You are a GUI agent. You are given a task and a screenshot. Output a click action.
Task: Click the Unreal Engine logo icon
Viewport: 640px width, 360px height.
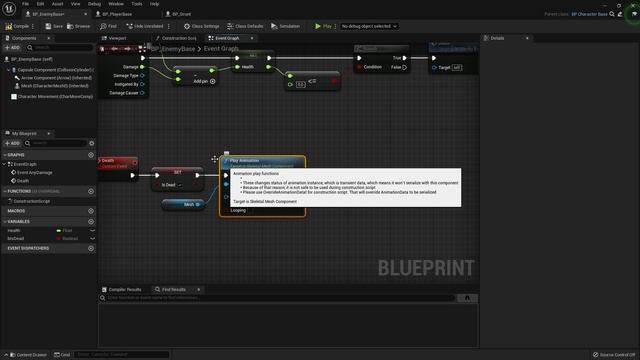pyautogui.click(x=9, y=8)
